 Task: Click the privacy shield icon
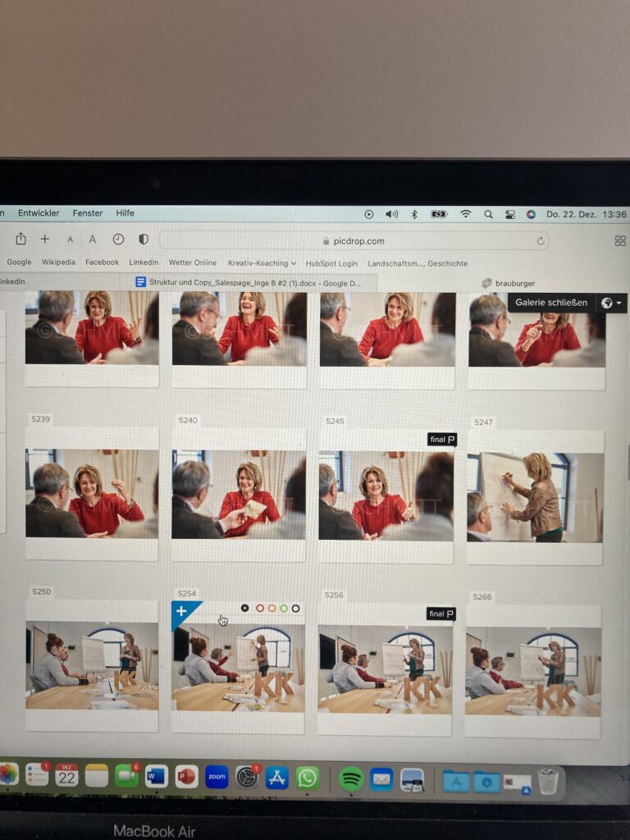click(144, 239)
